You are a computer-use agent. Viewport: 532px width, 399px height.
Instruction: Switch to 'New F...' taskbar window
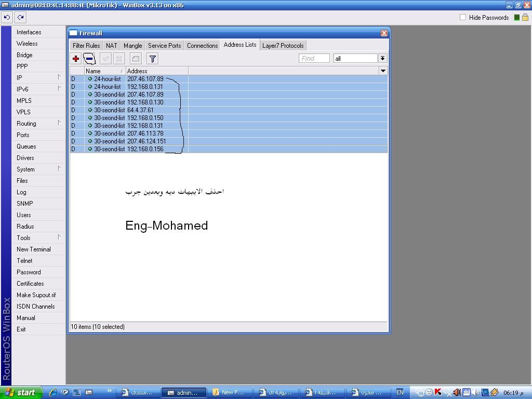pos(229,393)
